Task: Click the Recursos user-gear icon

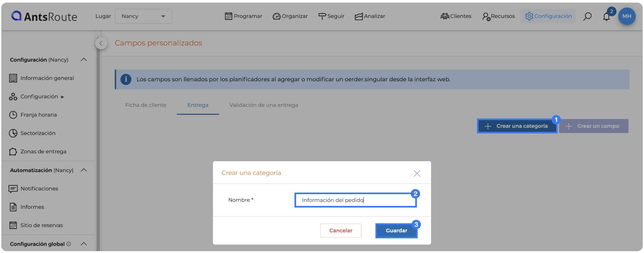Action: pos(486,17)
